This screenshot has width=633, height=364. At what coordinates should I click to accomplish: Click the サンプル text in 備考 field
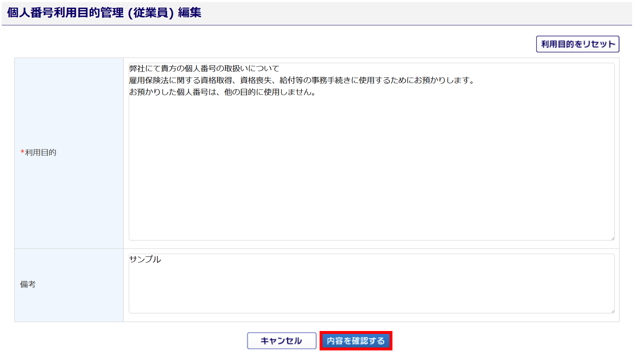point(145,259)
